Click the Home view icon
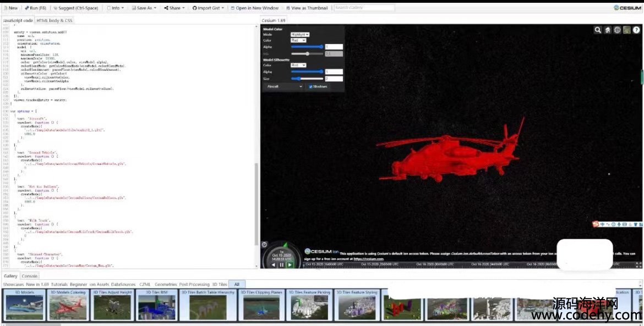 [x=608, y=30]
